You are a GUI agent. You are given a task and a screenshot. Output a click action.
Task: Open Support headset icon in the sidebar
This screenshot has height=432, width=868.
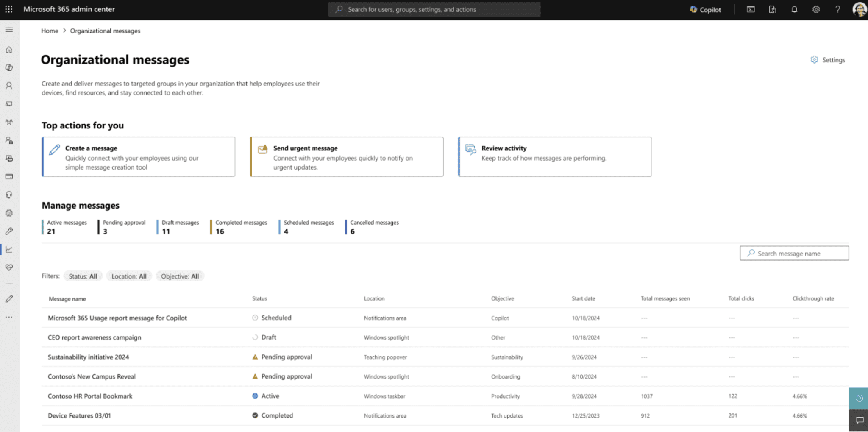click(8, 195)
